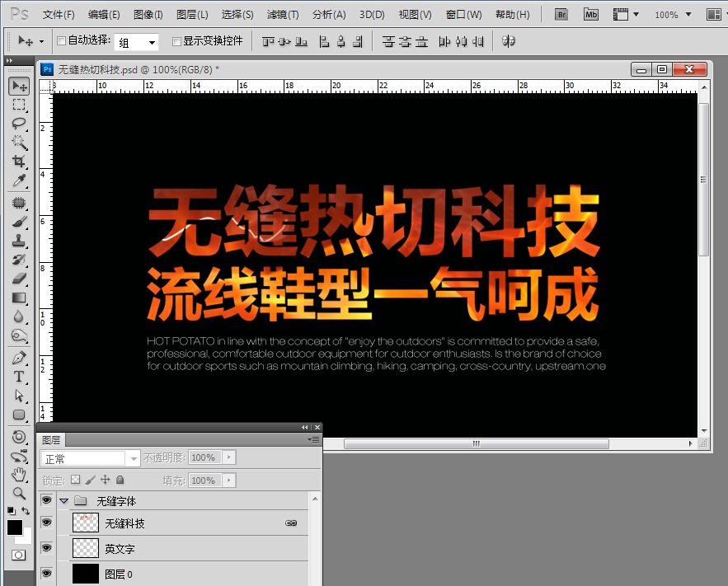Viewport: 728px width, 586px height.
Task: Hide the 无缝科技 layer
Action: [x=46, y=523]
